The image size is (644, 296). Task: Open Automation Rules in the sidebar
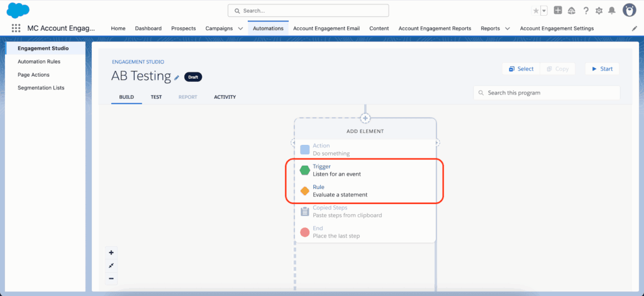click(x=39, y=62)
